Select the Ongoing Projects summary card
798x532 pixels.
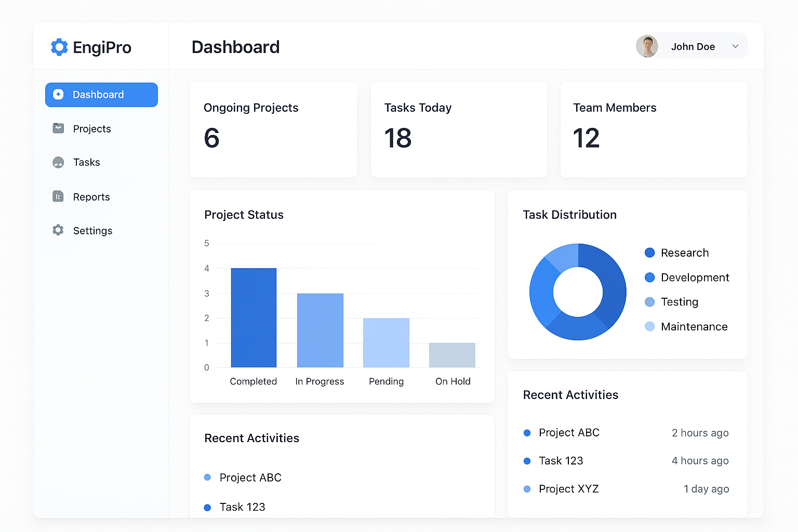click(x=273, y=129)
